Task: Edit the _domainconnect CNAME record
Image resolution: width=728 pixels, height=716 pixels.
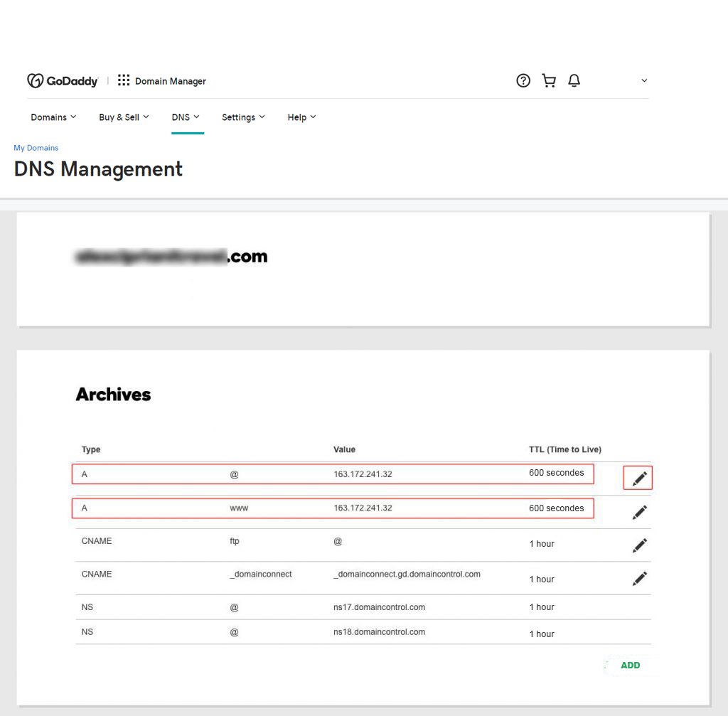Action: 639,579
